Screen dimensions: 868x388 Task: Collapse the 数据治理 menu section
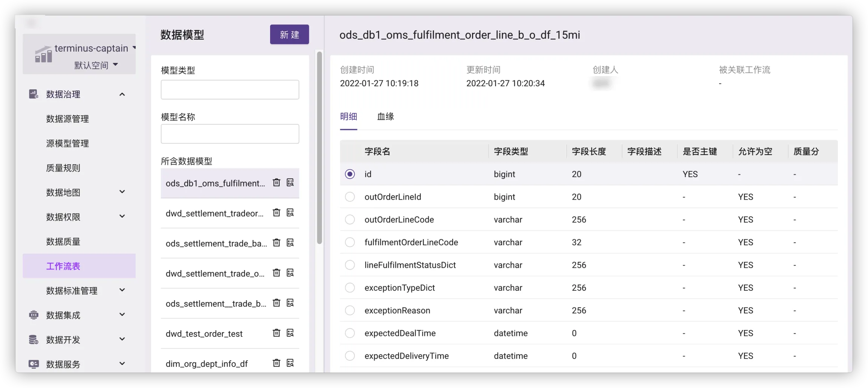(122, 94)
